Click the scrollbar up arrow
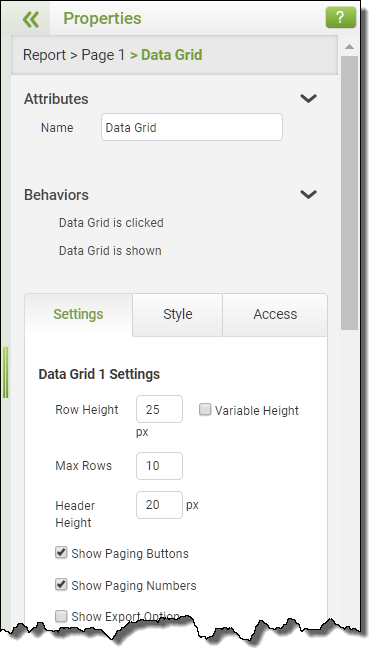Viewport: 376px width, 662px height. click(349, 47)
